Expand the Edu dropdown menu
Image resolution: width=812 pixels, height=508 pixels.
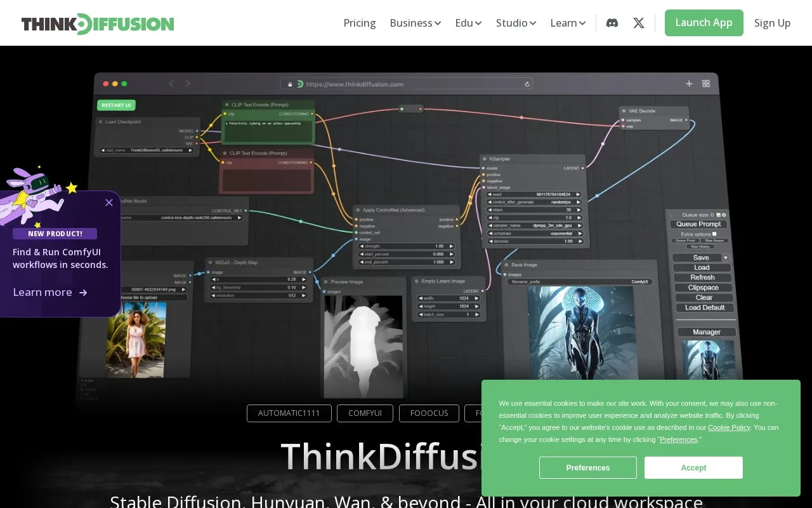pyautogui.click(x=468, y=23)
